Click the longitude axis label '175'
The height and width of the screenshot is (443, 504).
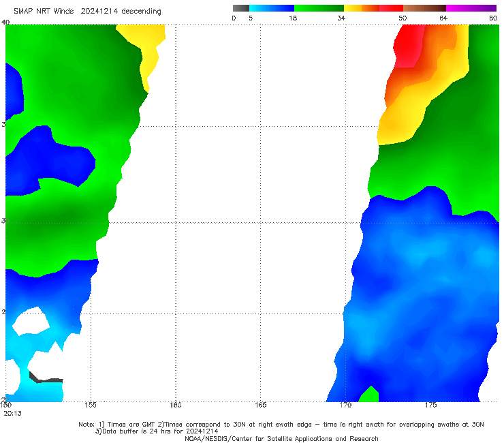point(430,405)
